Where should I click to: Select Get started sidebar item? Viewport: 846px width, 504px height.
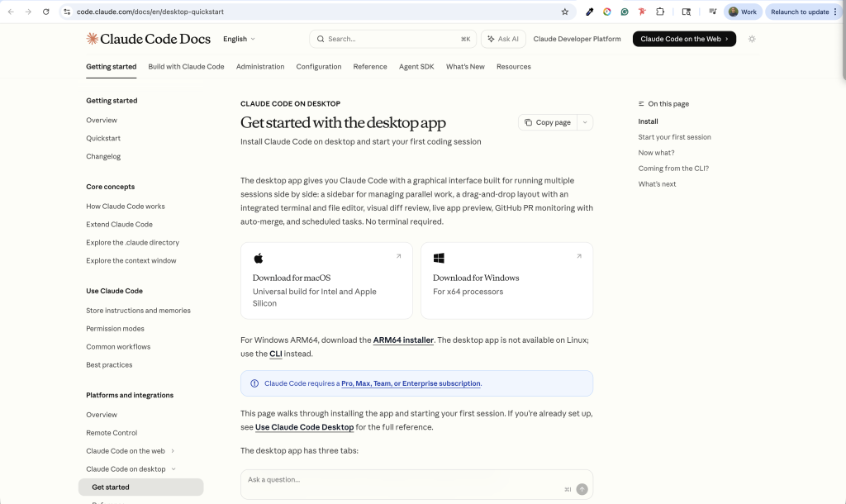coord(140,487)
